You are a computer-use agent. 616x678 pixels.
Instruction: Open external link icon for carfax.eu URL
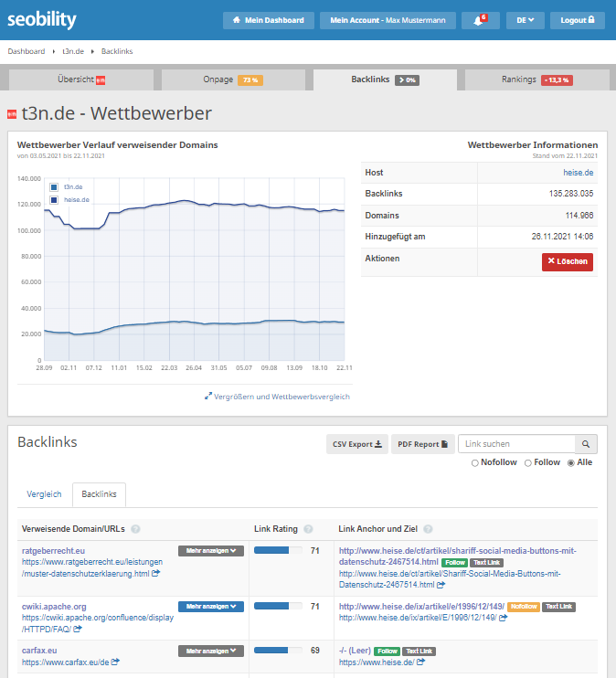[115, 662]
